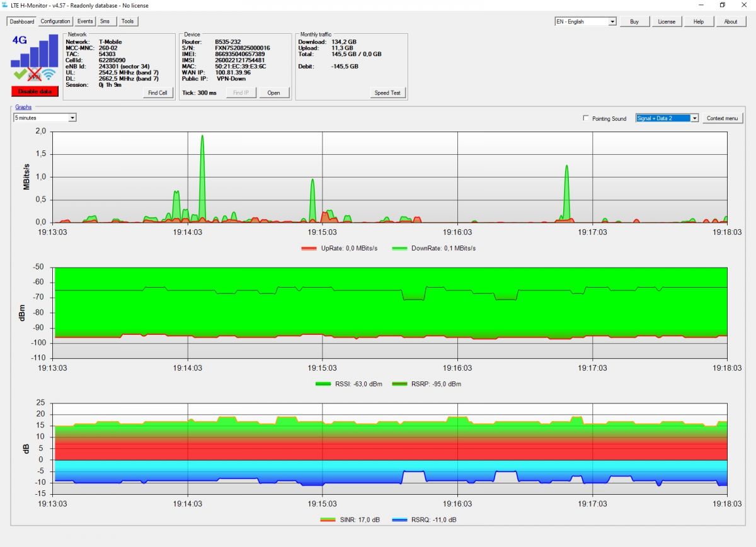Click the red UpRate legend swatch
The image size is (756, 547).
(x=308, y=249)
